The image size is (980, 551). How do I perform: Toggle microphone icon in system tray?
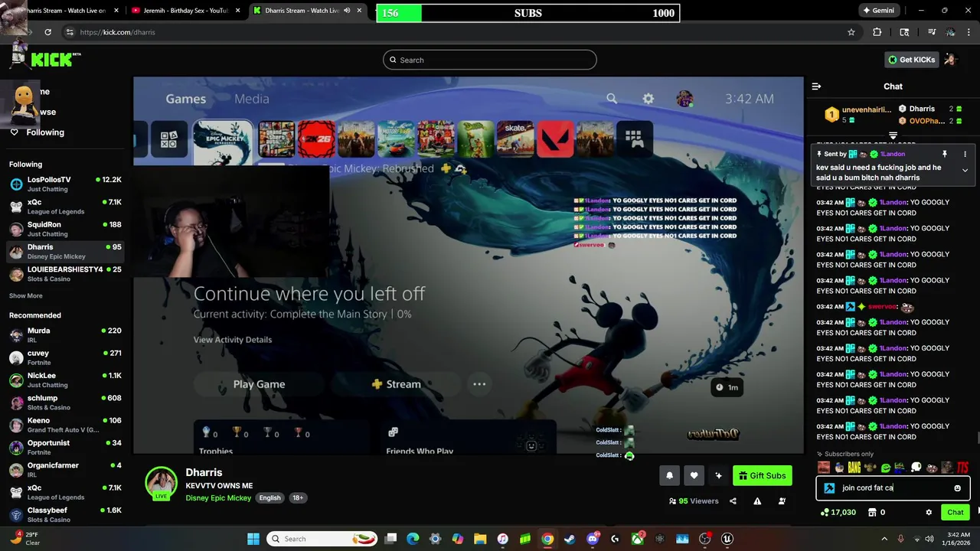[x=900, y=539]
